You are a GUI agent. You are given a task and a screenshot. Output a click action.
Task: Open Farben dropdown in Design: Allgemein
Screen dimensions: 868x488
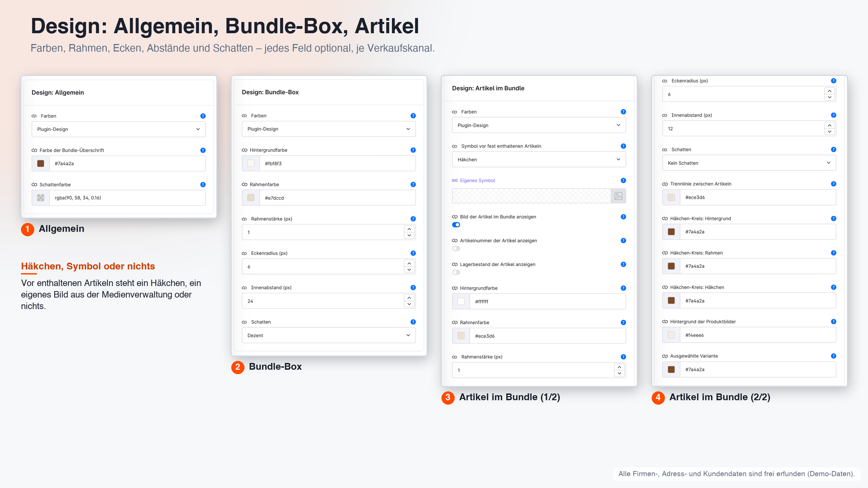[119, 129]
